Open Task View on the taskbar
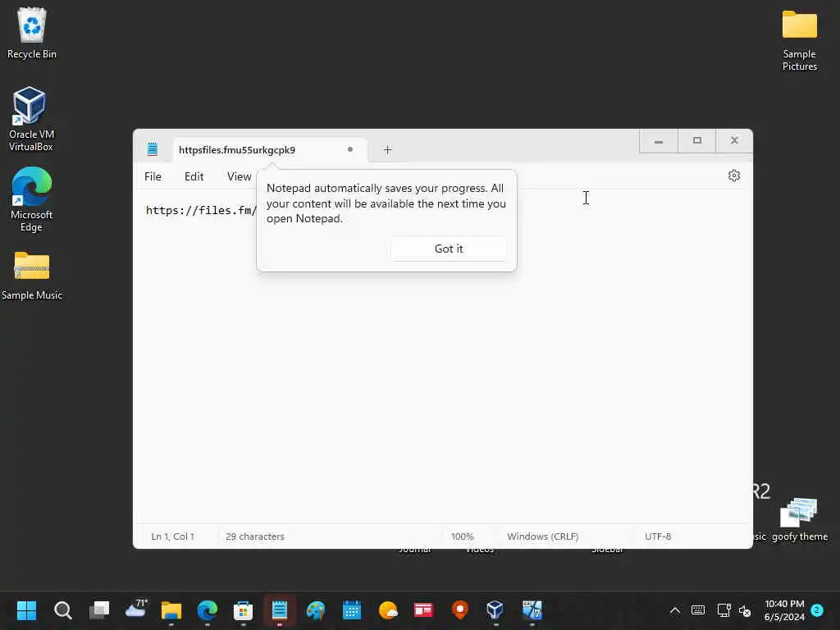The height and width of the screenshot is (630, 840). (99, 609)
